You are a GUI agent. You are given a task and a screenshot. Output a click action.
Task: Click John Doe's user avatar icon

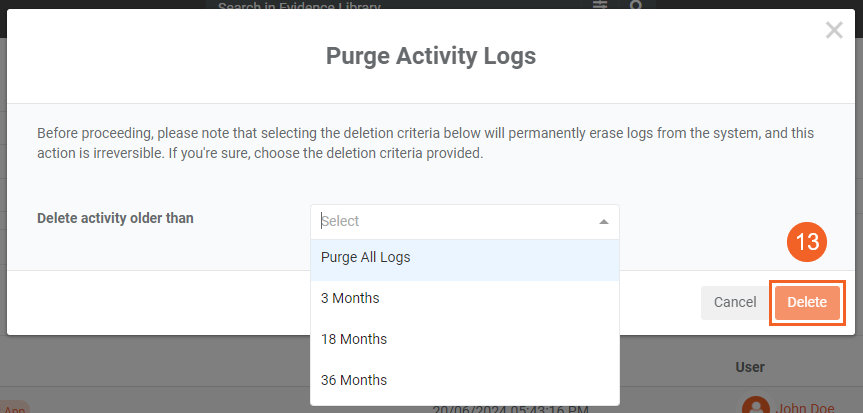[x=756, y=407]
